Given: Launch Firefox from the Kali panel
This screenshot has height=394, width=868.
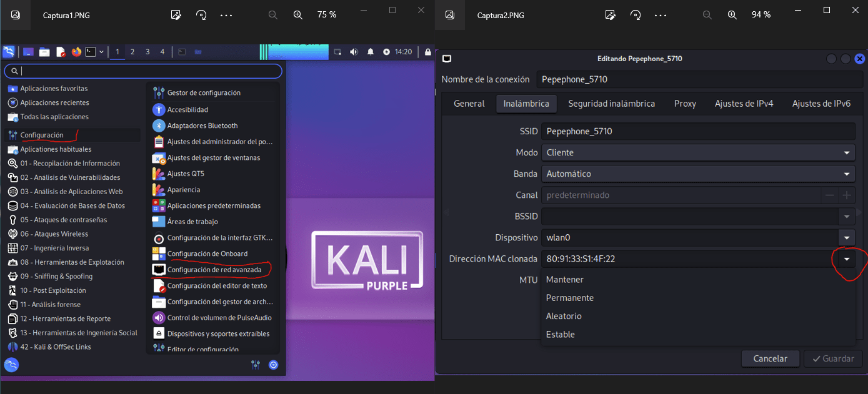Looking at the screenshot, I should tap(77, 52).
